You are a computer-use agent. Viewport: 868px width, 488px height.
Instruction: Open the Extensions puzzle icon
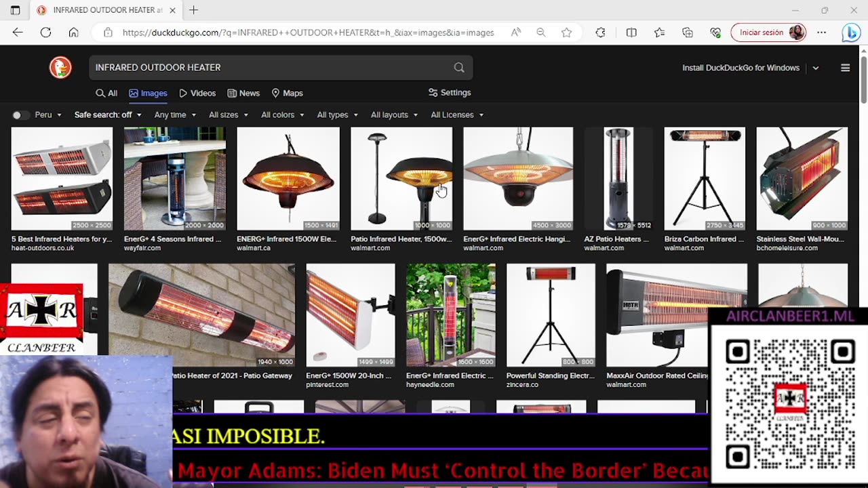(600, 32)
